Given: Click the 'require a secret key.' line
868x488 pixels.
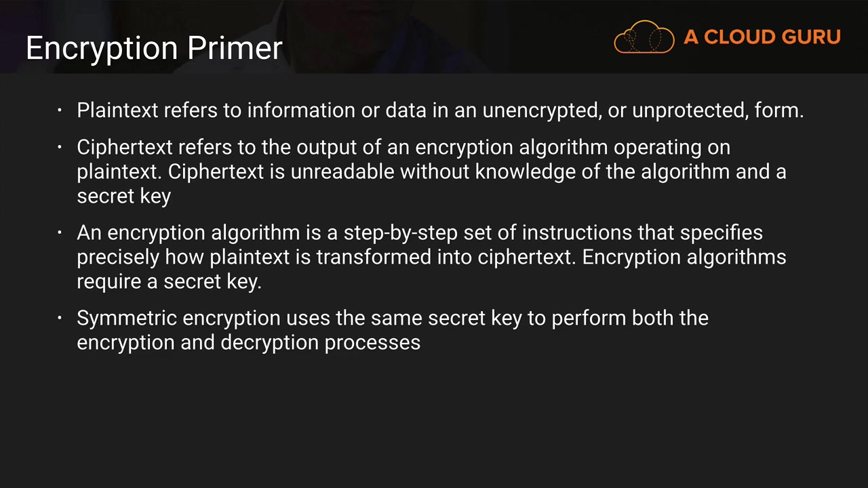Looking at the screenshot, I should [x=169, y=281].
